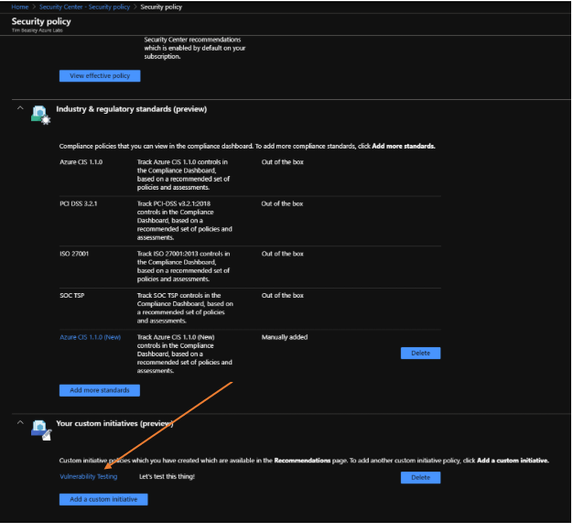Select the ISO 27001 standard name

pos(74,254)
